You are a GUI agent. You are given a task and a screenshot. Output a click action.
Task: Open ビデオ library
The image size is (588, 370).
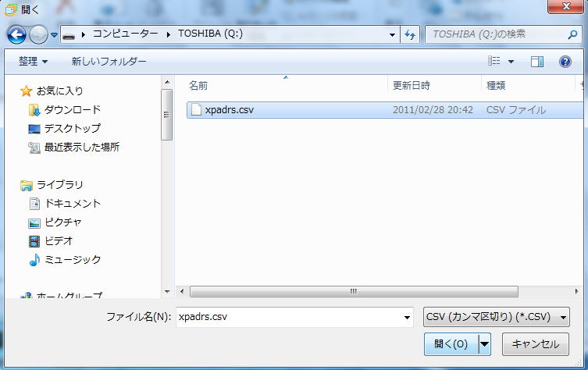click(59, 240)
